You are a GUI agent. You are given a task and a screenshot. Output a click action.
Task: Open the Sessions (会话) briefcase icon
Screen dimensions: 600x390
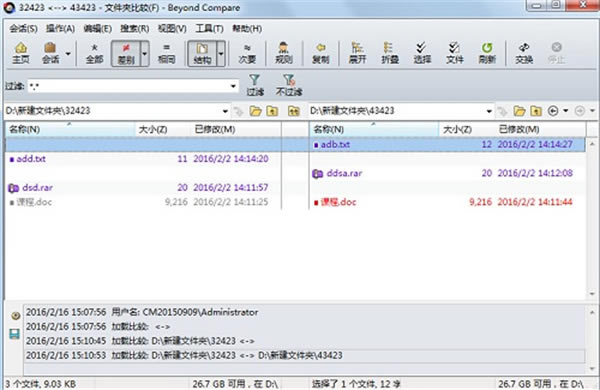coord(50,53)
